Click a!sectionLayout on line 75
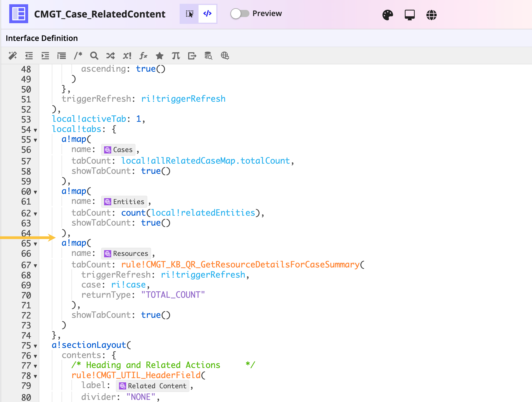This screenshot has height=402, width=532. coord(89,345)
